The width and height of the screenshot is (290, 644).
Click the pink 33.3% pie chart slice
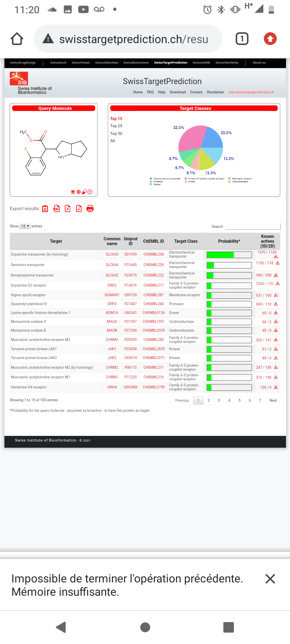point(191,138)
